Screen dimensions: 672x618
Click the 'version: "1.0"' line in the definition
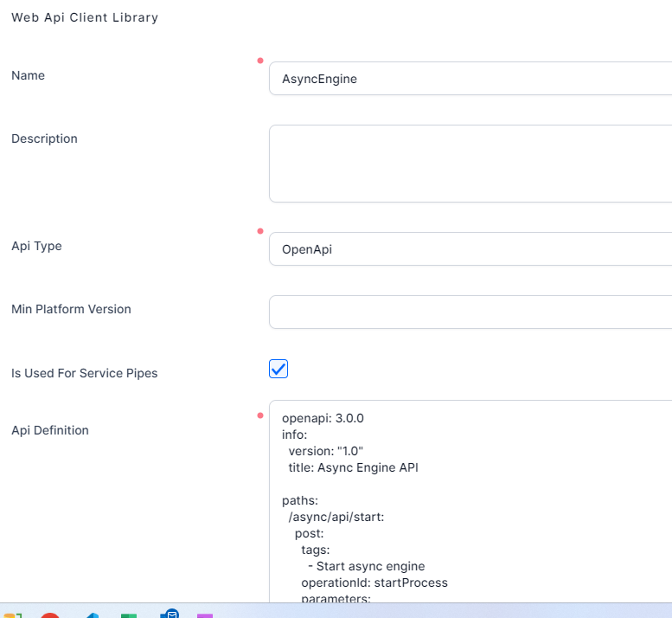(x=326, y=451)
